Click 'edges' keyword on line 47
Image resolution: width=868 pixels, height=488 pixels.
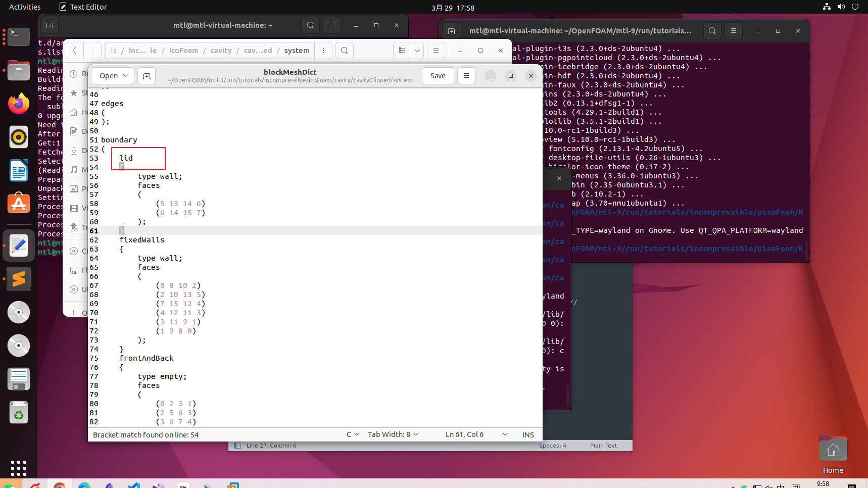112,104
